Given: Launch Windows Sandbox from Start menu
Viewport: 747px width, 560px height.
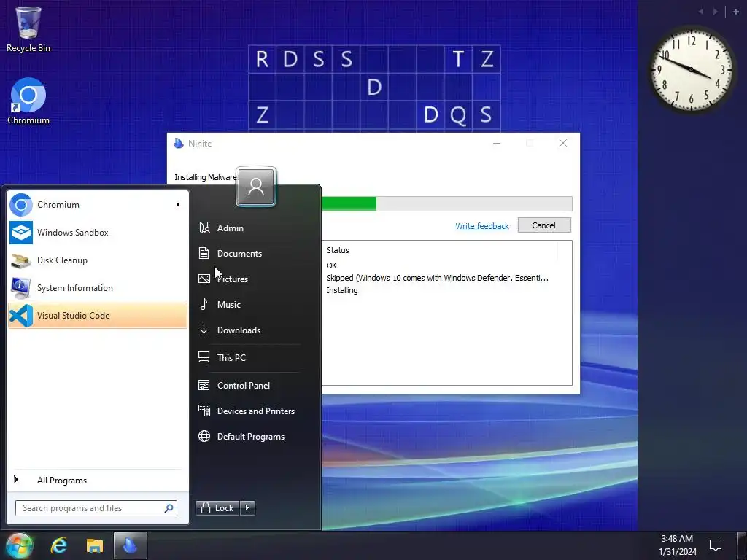Looking at the screenshot, I should (x=98, y=233).
